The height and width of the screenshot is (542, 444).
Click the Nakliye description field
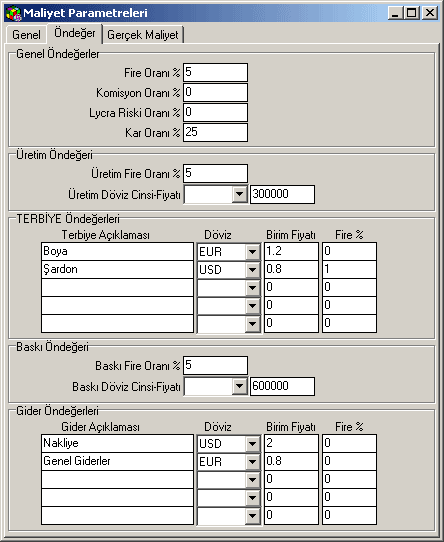click(x=117, y=443)
